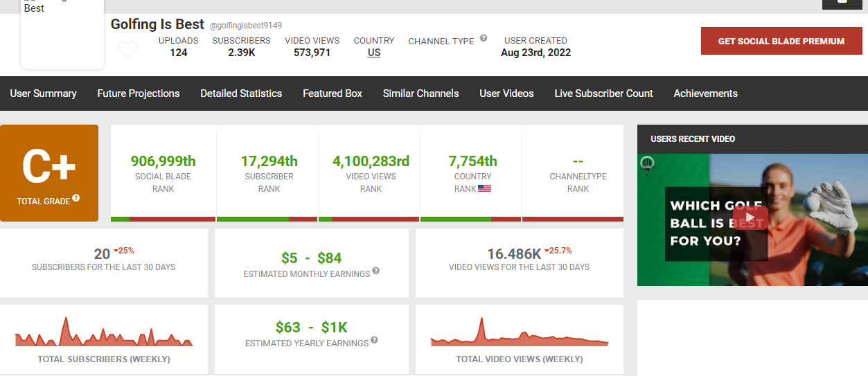
Task: Go to the Similar Channels tab
Action: pyautogui.click(x=421, y=93)
